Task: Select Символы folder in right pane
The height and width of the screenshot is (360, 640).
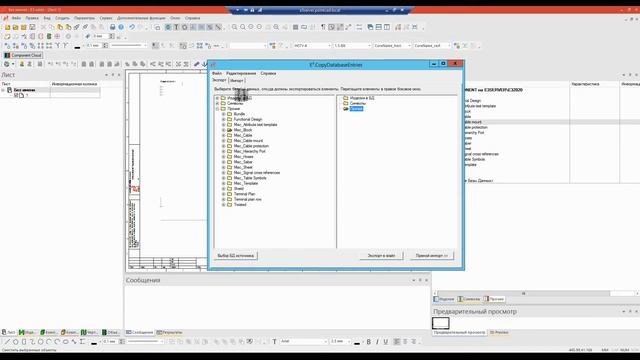Action: [358, 103]
